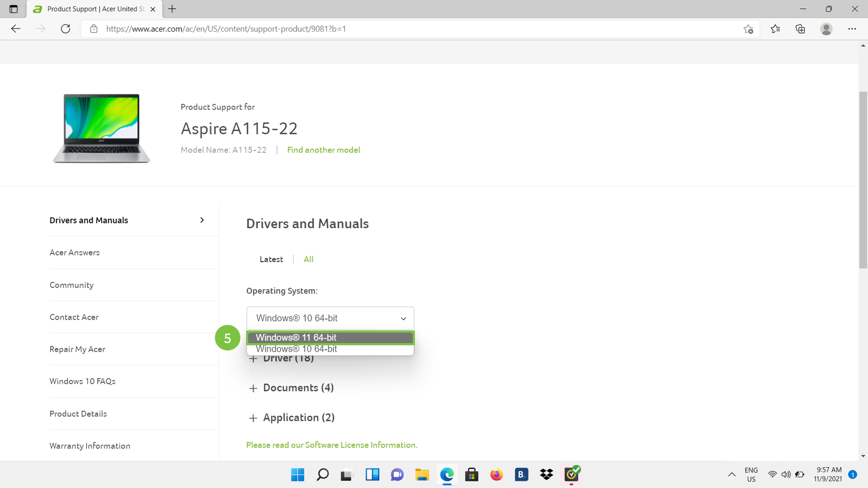Go back using the browser back arrow

coord(16,29)
